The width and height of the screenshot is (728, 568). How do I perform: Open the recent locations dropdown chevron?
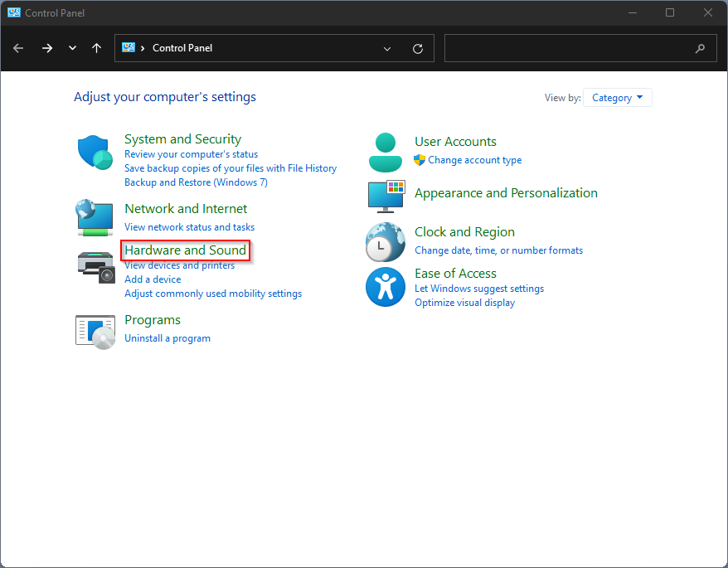click(x=72, y=48)
